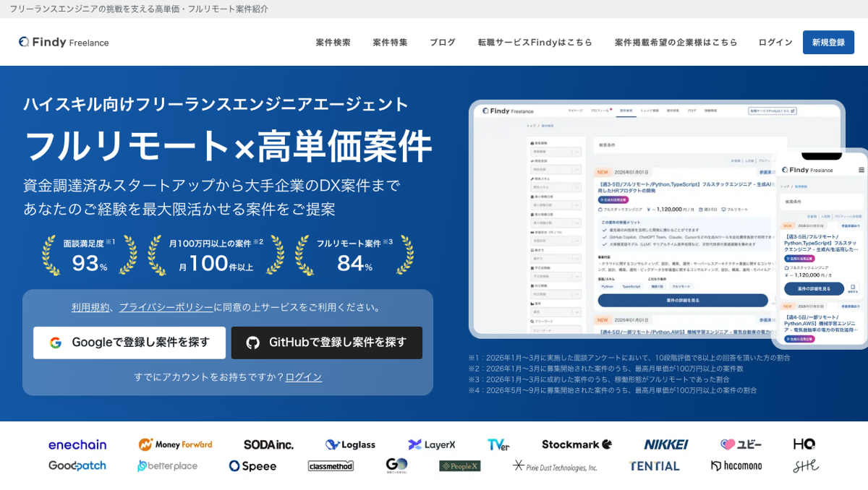
Task: Click the SODA inc. logo
Action: coord(268,444)
